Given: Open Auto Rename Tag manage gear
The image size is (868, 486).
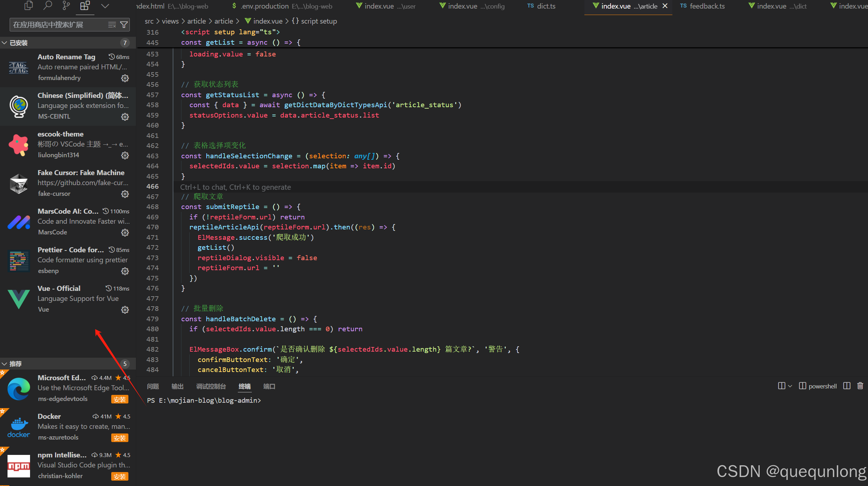Looking at the screenshot, I should tap(125, 78).
